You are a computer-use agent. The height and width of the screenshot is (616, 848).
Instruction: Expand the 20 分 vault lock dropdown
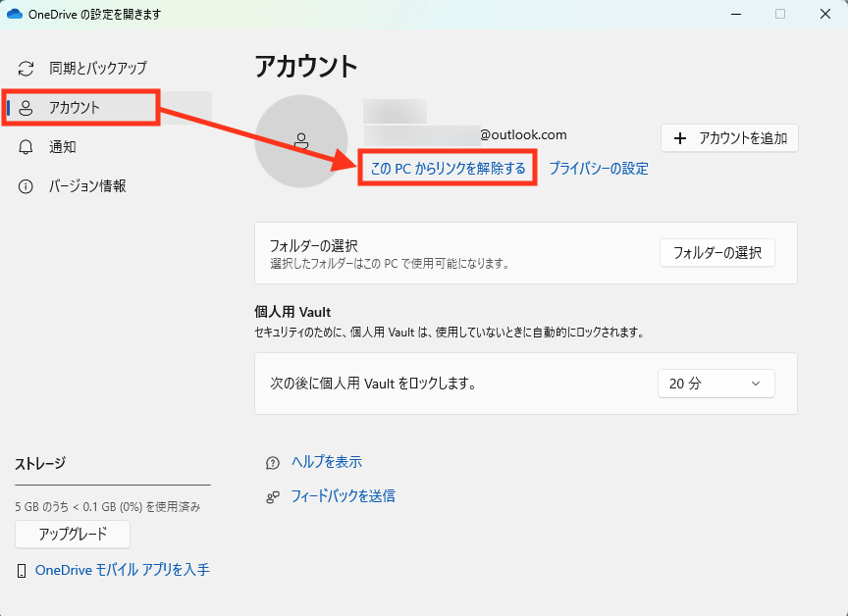[716, 384]
